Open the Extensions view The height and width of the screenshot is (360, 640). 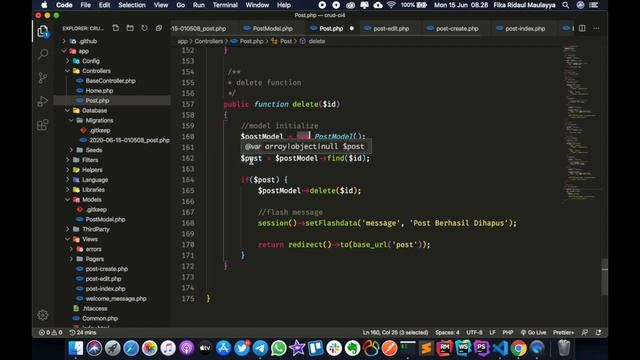point(43,124)
